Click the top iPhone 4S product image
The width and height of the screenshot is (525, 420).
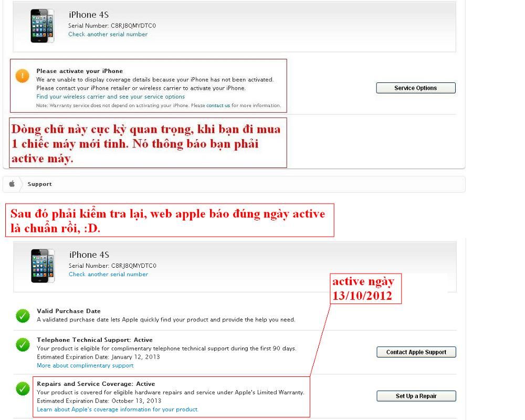click(42, 26)
